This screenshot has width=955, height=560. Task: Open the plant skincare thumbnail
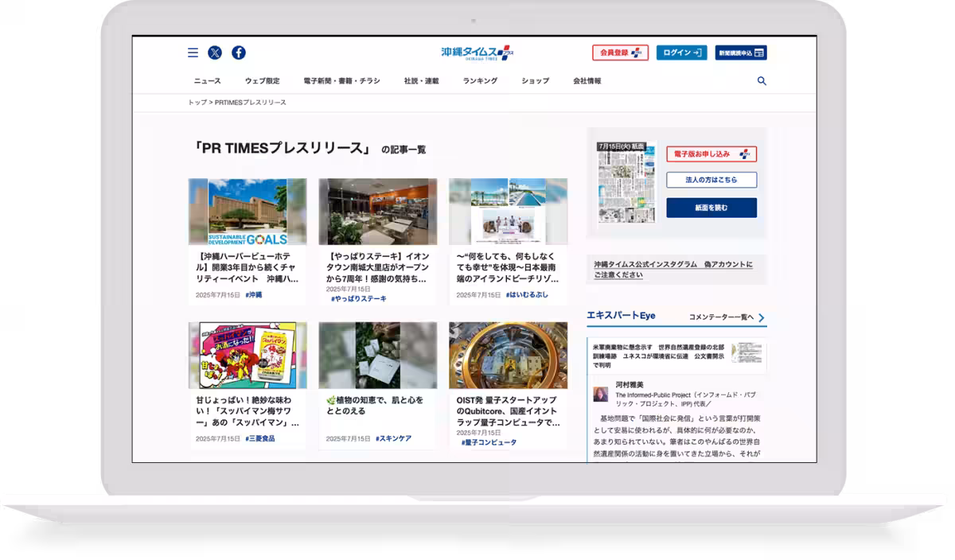[x=378, y=355]
